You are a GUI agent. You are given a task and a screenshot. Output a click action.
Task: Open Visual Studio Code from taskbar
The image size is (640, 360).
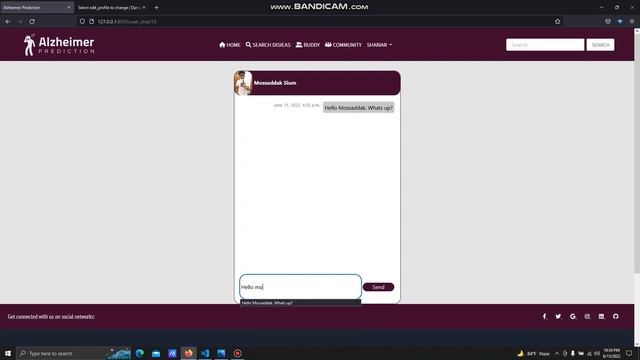[x=205, y=353]
